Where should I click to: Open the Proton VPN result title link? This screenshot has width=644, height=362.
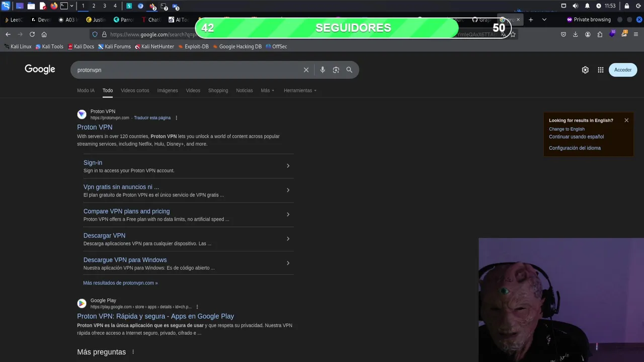point(95,127)
